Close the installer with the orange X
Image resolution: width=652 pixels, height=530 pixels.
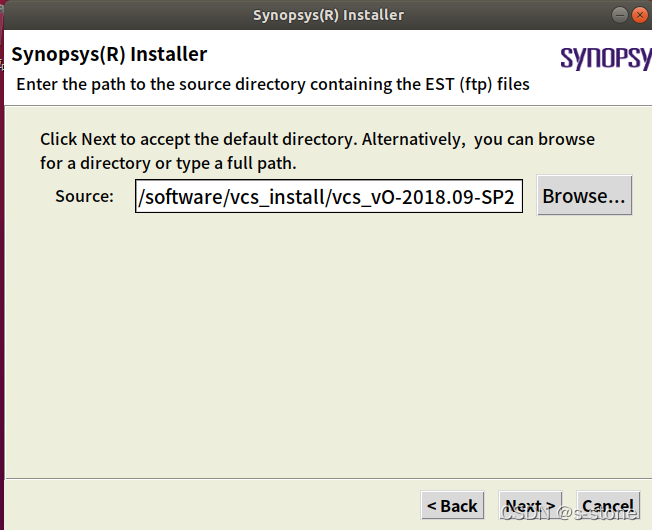click(x=640, y=15)
